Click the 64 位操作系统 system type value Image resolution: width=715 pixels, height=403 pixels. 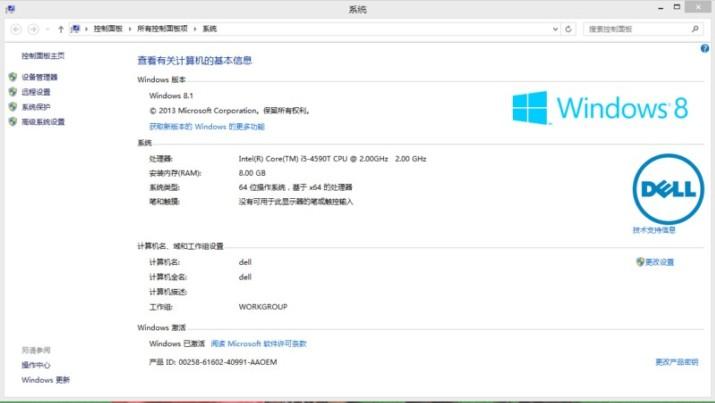pos(295,187)
